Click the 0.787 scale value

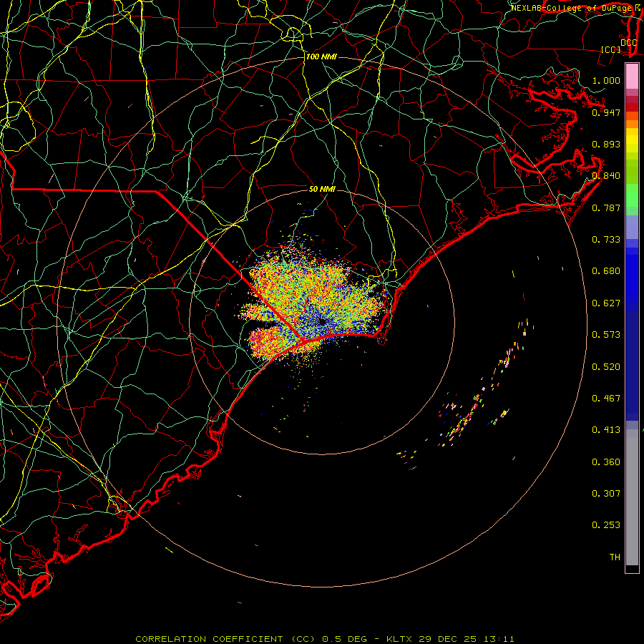(606, 208)
